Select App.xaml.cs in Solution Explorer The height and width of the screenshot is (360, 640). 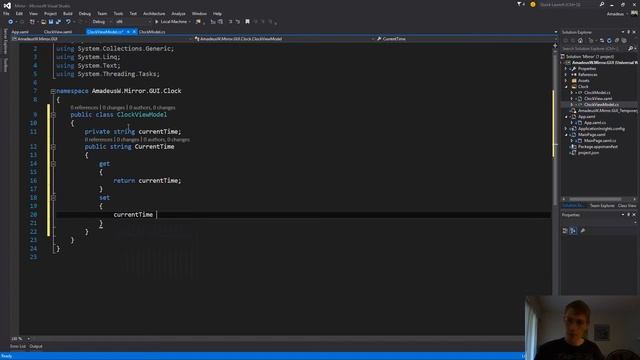tap(595, 123)
